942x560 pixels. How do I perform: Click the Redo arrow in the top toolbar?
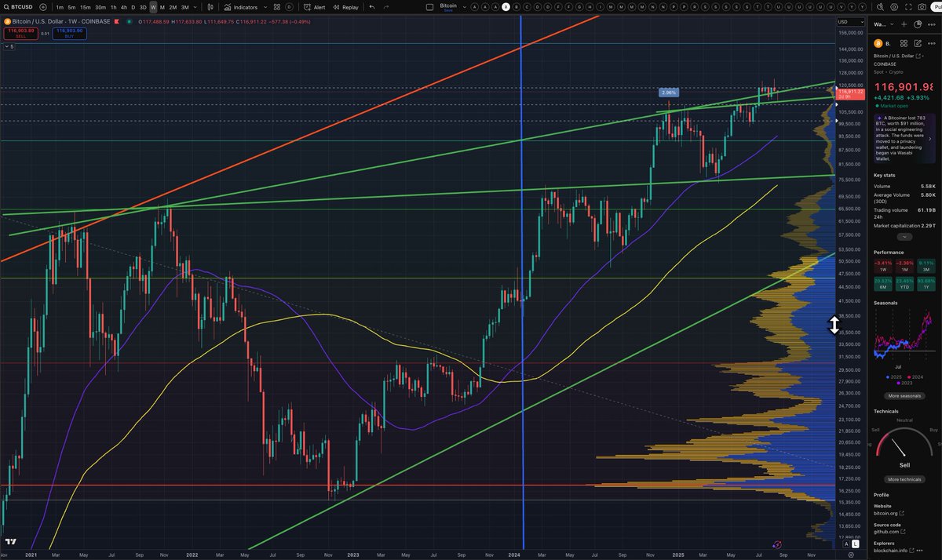click(x=386, y=7)
